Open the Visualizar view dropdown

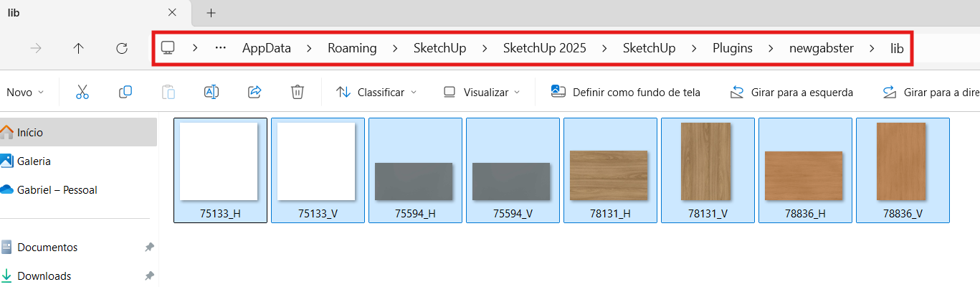click(481, 92)
